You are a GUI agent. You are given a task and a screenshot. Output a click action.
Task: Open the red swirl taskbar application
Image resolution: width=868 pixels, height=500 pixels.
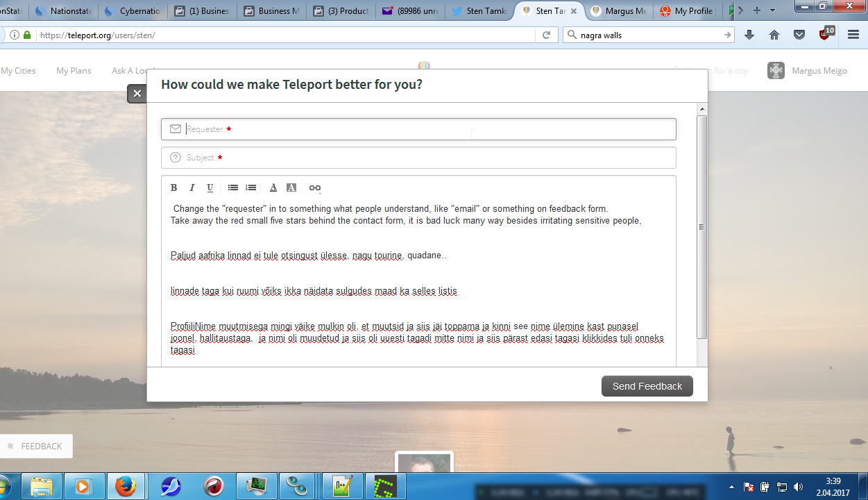(214, 486)
